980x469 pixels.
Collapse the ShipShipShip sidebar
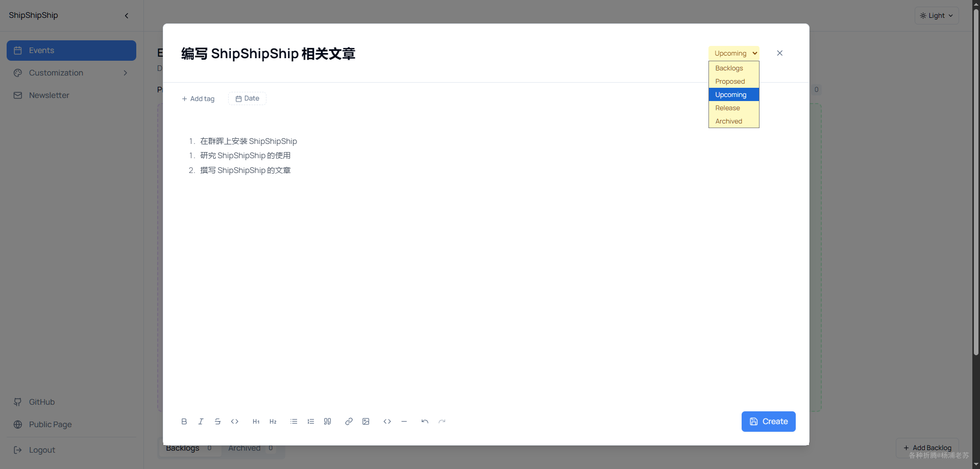tap(127, 16)
